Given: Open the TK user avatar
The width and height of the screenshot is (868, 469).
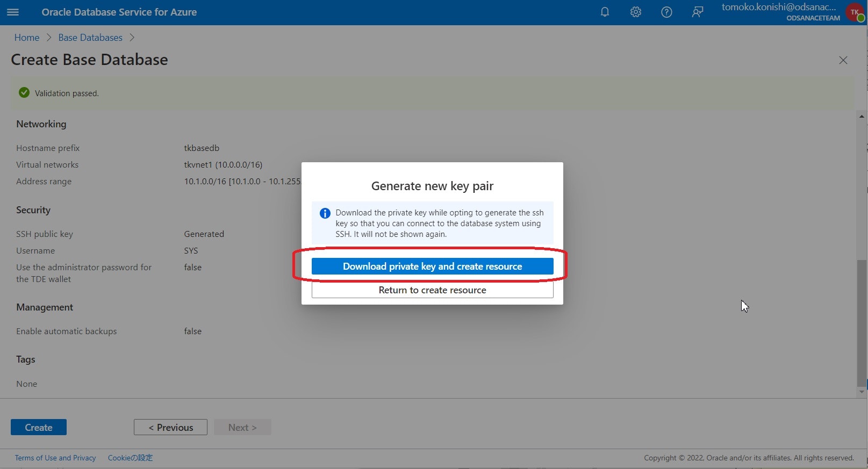Looking at the screenshot, I should 855,12.
